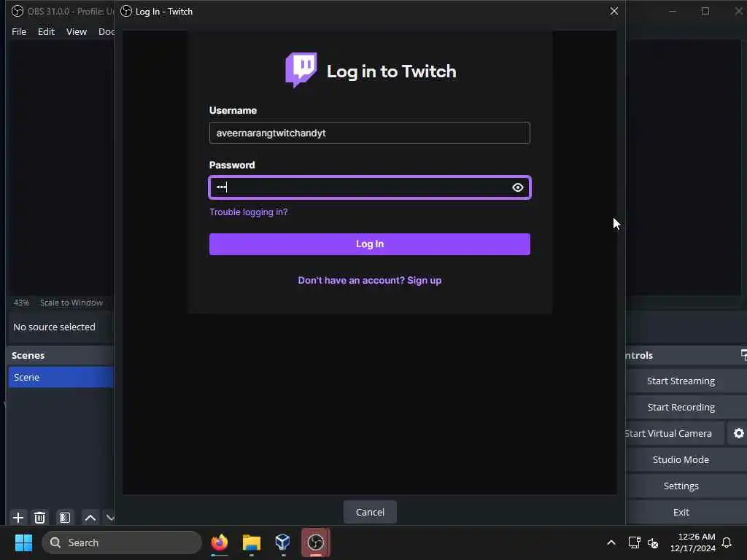747x560 pixels.
Task: Click No source selected label
Action: [x=54, y=327]
